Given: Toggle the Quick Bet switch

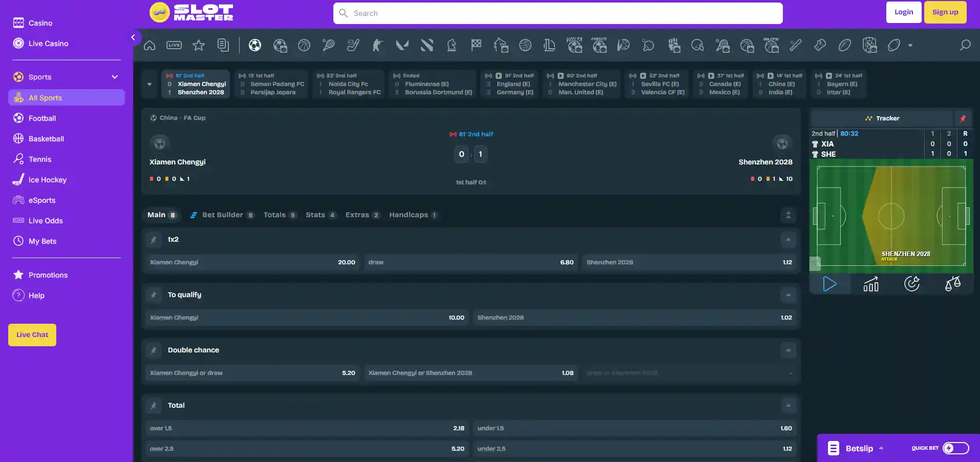Looking at the screenshot, I should tap(956, 448).
